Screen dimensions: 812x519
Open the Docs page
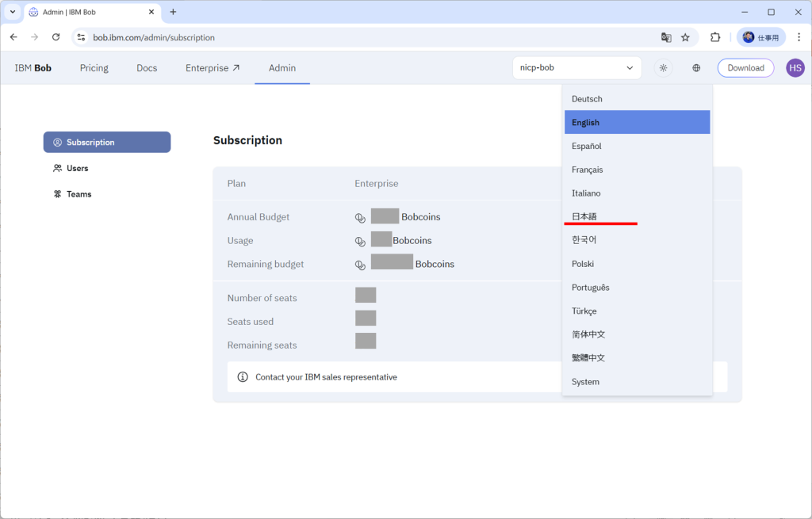(x=147, y=68)
